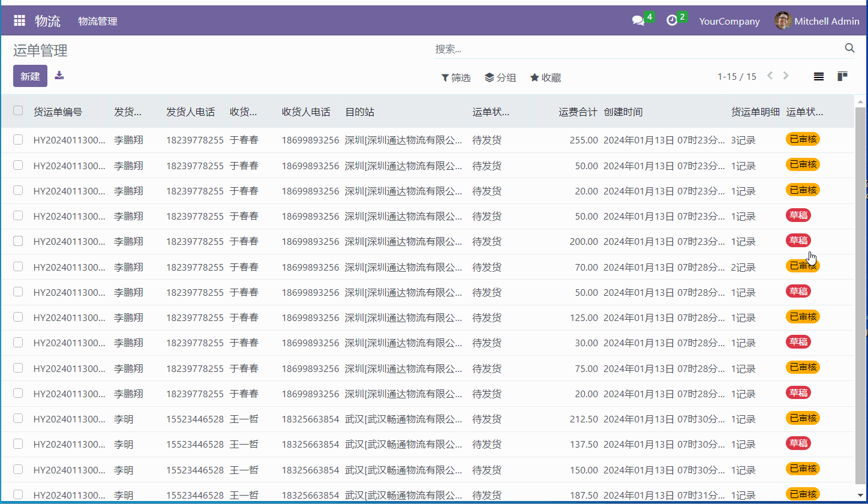This screenshot has width=868, height=504.
Task: Check the first 李明 record checkbox
Action: tap(17, 419)
